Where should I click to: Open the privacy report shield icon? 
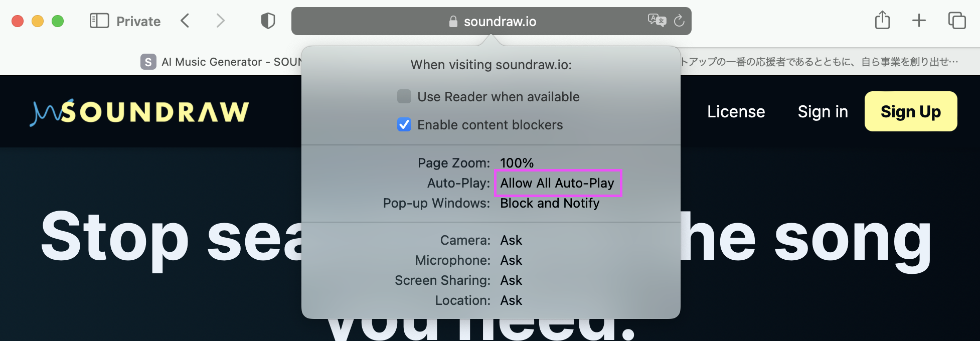pyautogui.click(x=268, y=21)
